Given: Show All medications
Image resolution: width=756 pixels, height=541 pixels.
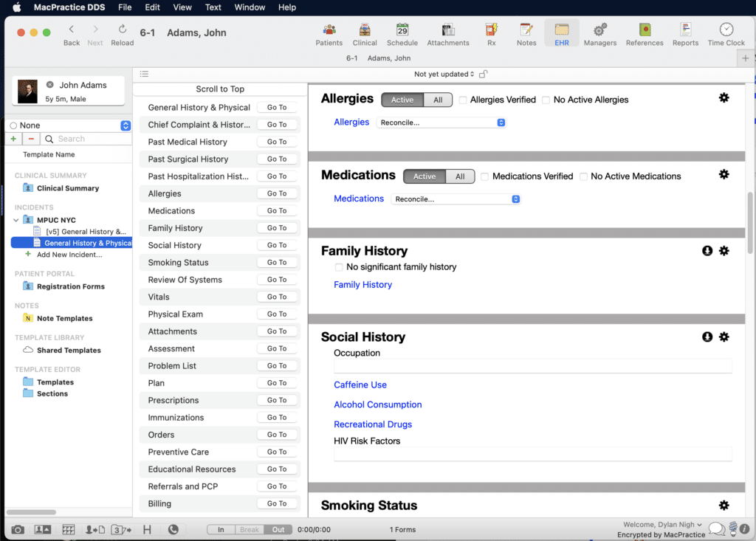Looking at the screenshot, I should click(x=460, y=176).
